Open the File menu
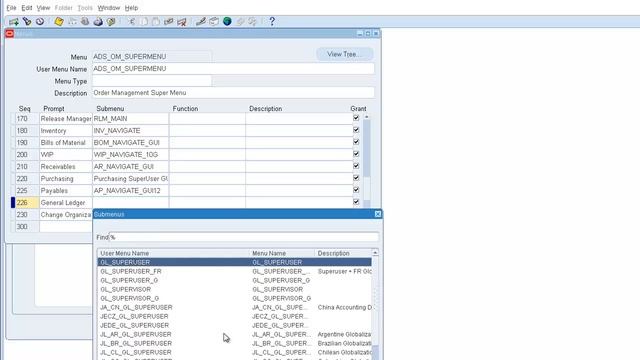This screenshot has height=360, width=640. (x=11, y=8)
